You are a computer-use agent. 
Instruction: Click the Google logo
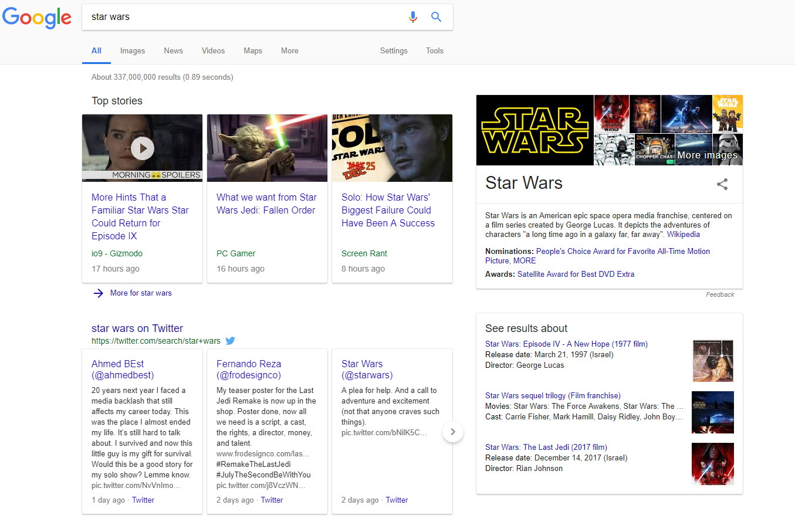click(37, 18)
